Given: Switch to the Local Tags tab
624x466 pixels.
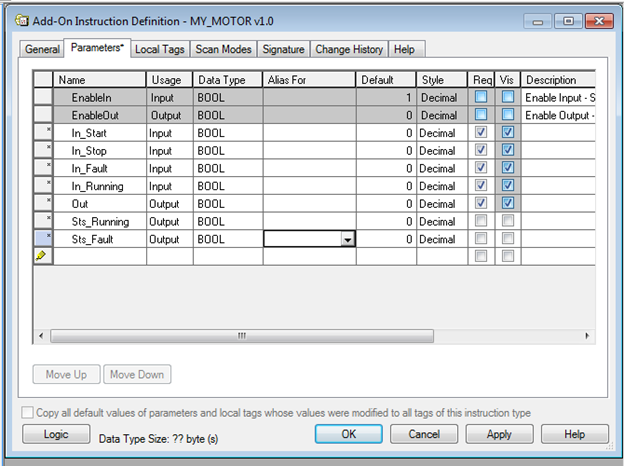Looking at the screenshot, I should (160, 49).
